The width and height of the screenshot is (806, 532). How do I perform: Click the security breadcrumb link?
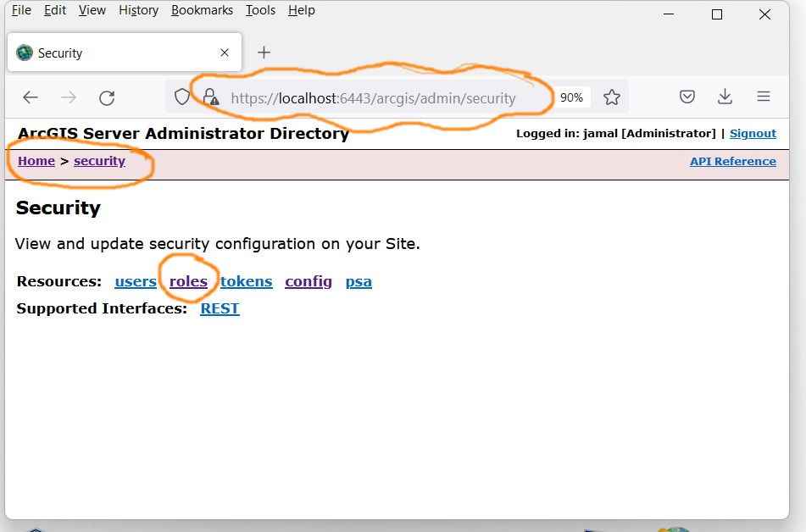pos(100,161)
